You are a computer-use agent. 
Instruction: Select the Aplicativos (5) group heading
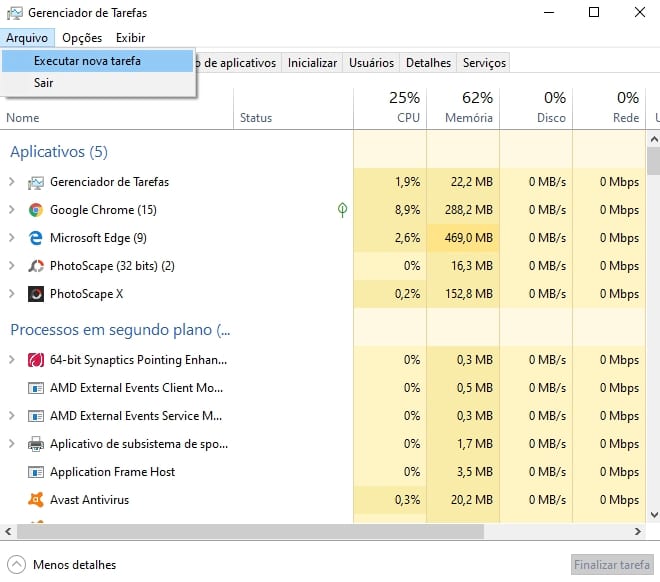coord(59,152)
